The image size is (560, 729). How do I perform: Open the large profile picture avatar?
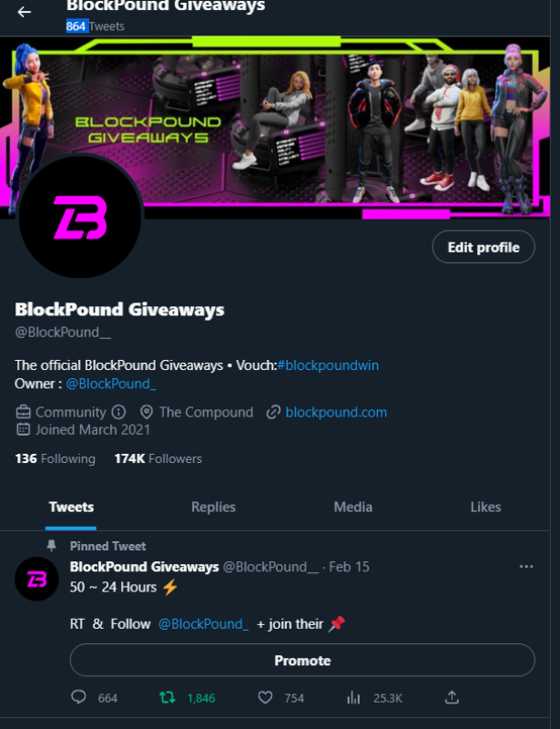tap(80, 217)
